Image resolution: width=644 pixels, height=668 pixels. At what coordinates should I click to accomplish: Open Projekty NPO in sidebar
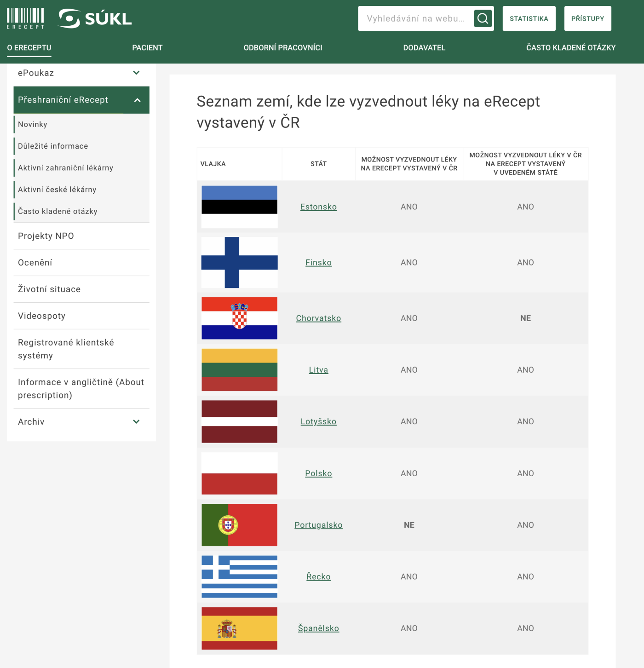point(46,236)
